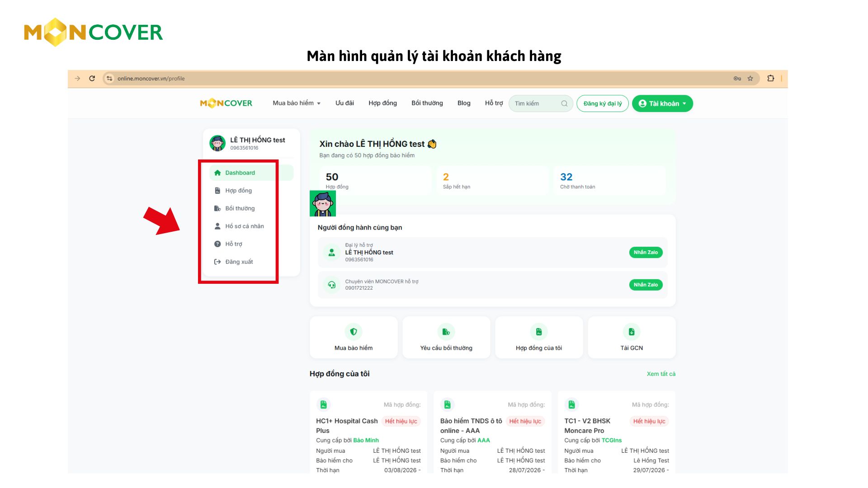Select Hồ sơ cá nhân in sidebar
Image resolution: width=868 pixels, height=488 pixels.
point(251,226)
